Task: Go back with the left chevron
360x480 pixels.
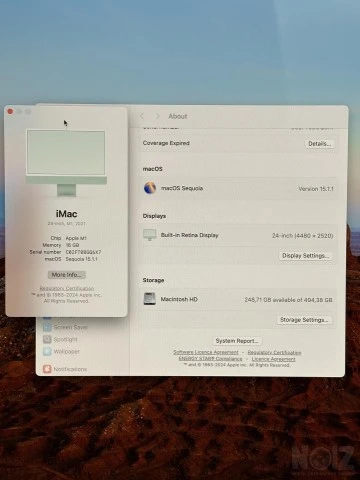Action: coord(142,116)
